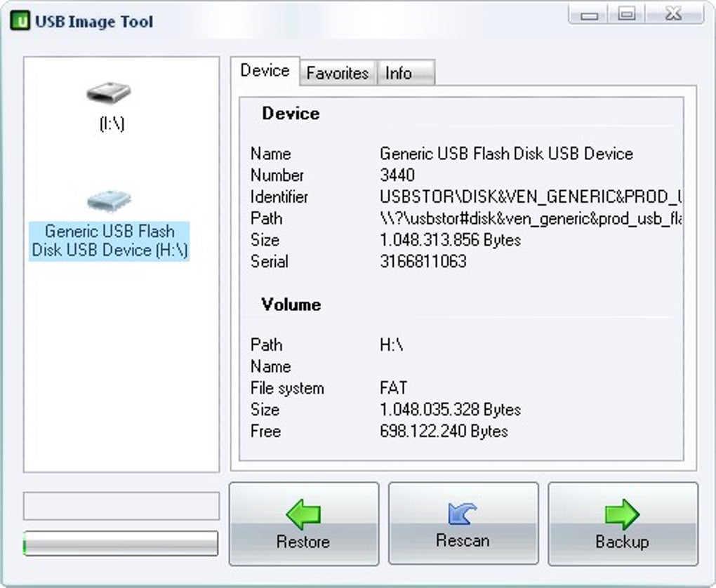This screenshot has width=716, height=588.
Task: Click free space "698.122.240 Bytes"
Action: (444, 432)
